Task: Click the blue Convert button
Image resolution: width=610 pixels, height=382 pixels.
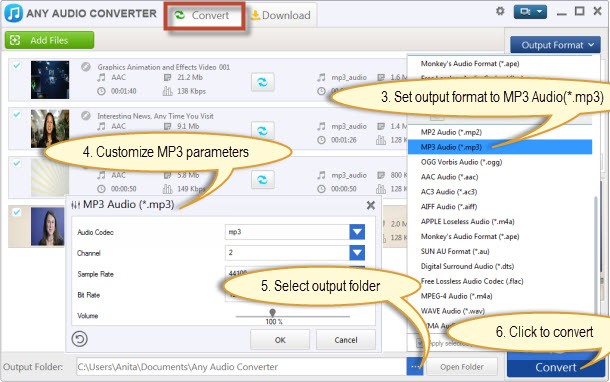Action: [556, 366]
